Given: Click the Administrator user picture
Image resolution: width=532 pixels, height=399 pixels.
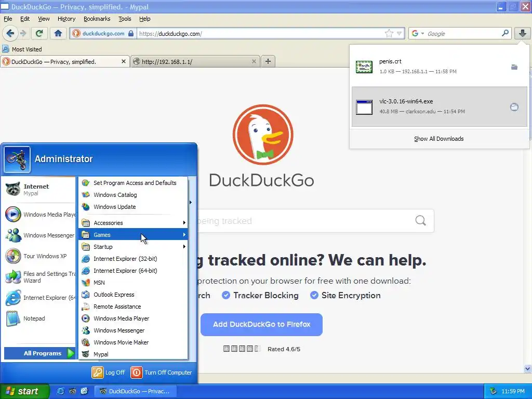Looking at the screenshot, I should pyautogui.click(x=17, y=159).
